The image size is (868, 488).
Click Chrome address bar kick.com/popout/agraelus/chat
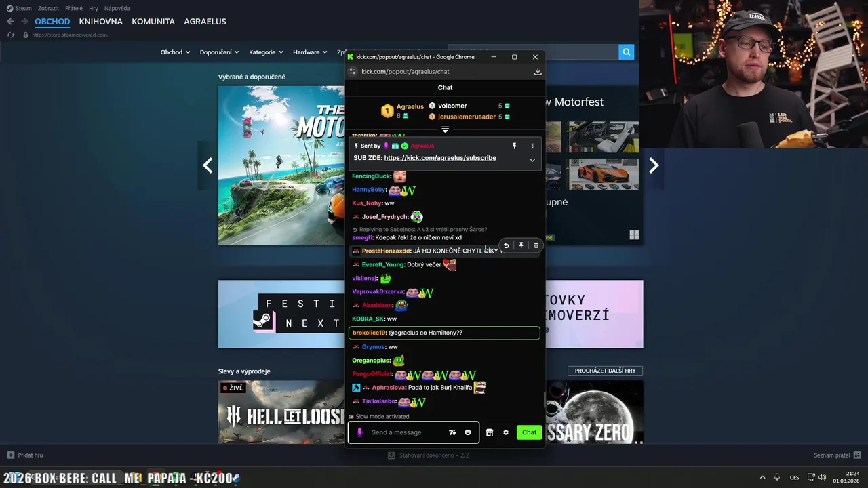[406, 71]
